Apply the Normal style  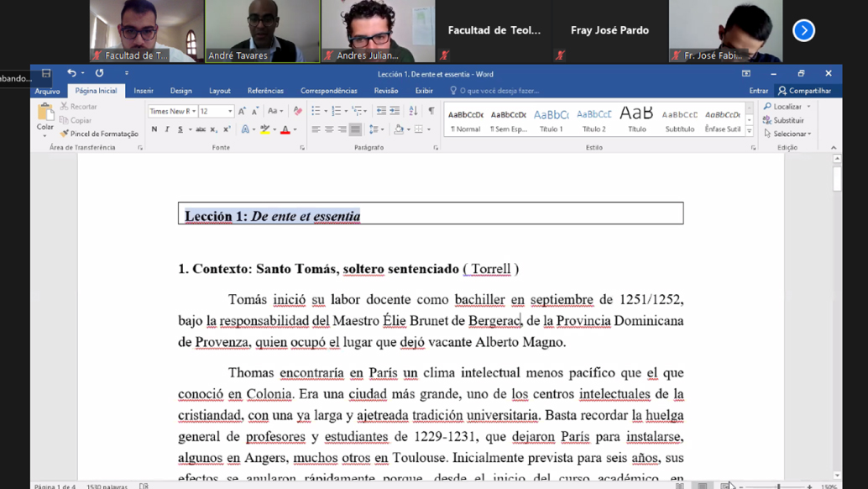pos(466,120)
